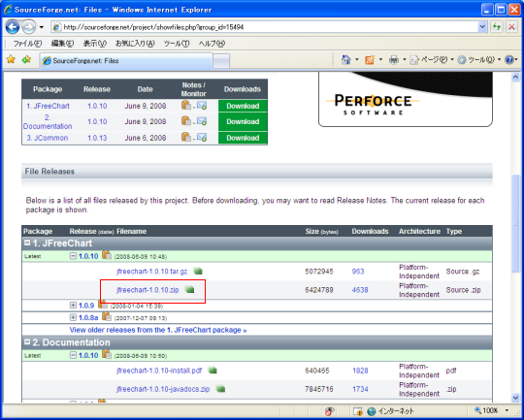The height and width of the screenshot is (420, 524).
Task: Open release notes icon for JFreeChart 1.0.10 release
Action: pyautogui.click(x=107, y=255)
